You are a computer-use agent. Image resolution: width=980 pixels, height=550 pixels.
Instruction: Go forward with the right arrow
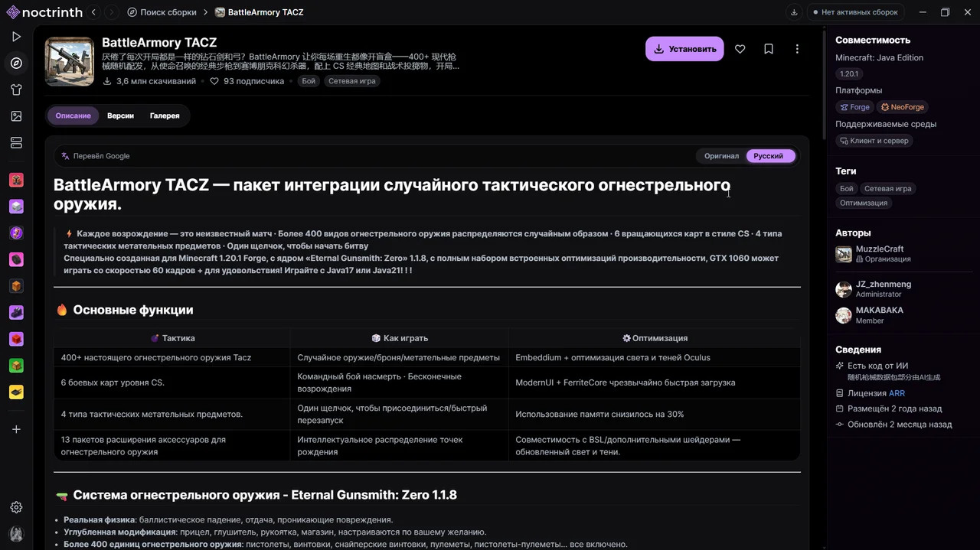tap(112, 12)
